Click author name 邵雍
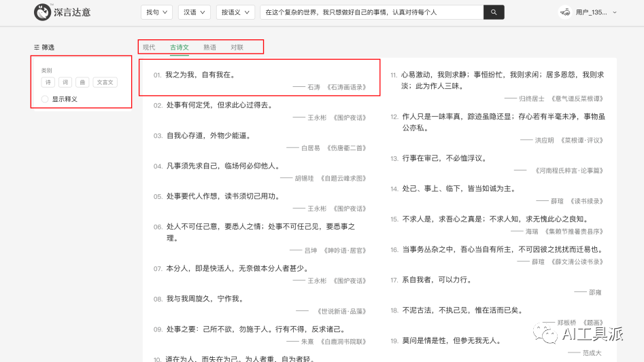This screenshot has height=362, width=644. (595, 292)
